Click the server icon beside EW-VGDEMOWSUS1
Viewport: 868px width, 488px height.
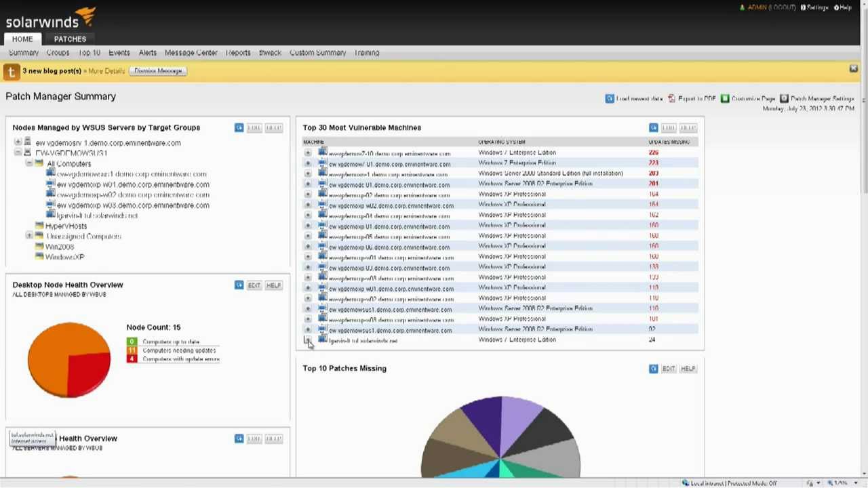click(27, 153)
